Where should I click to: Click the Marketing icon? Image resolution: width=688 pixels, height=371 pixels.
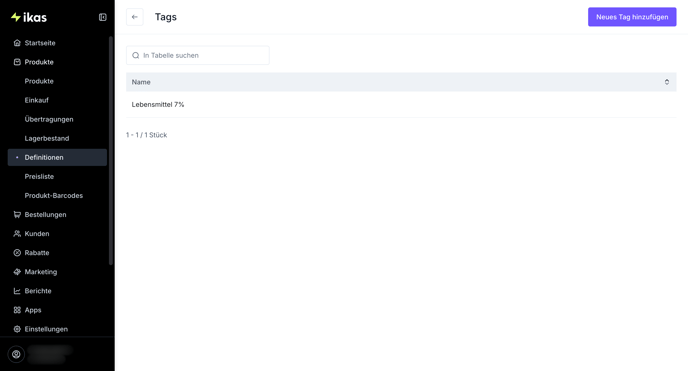(x=17, y=272)
